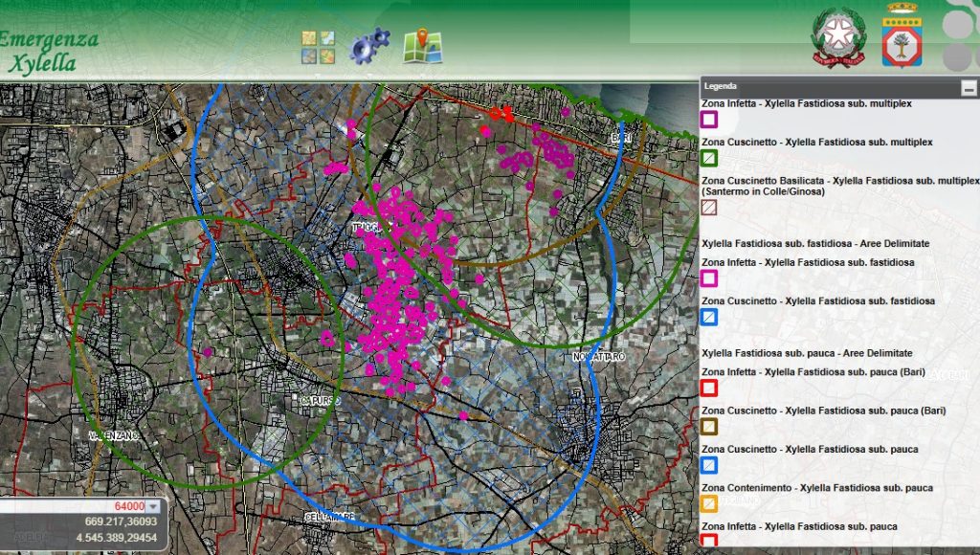Click the VALENZANO label on the map

click(x=114, y=435)
